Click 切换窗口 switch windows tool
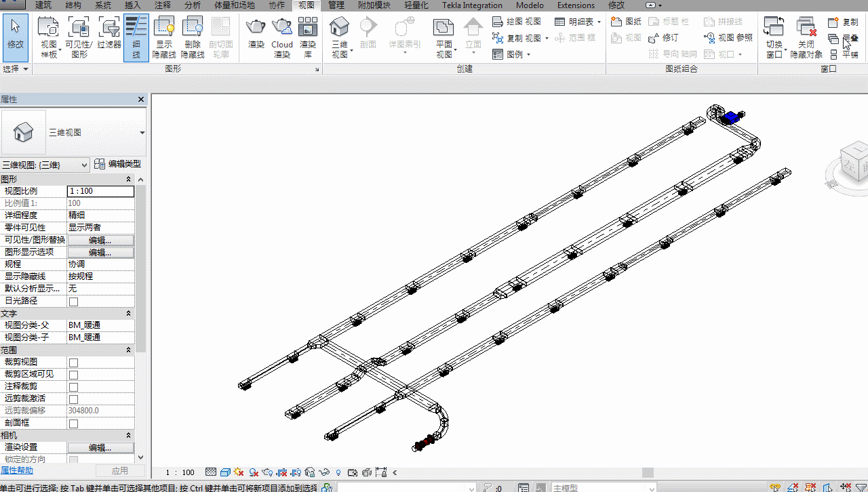 [774, 37]
